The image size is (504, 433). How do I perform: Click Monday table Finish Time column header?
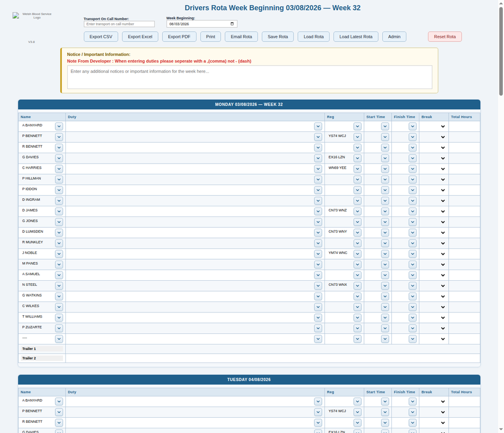(405, 117)
